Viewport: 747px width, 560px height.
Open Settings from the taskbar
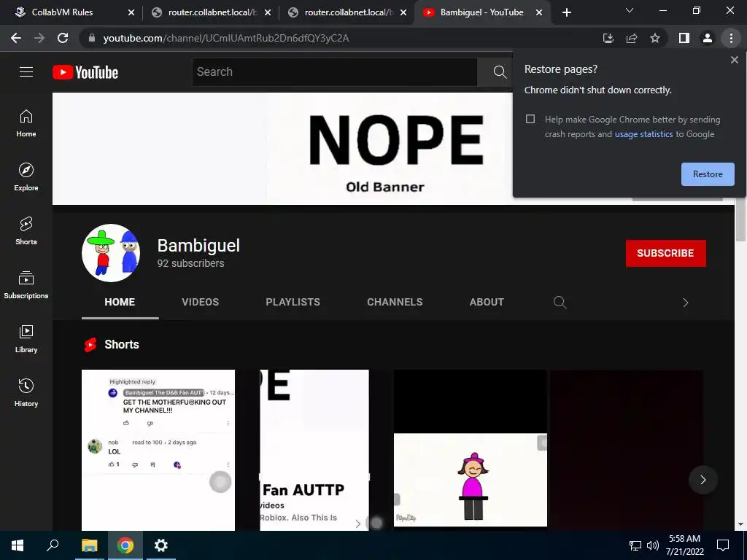point(161,545)
